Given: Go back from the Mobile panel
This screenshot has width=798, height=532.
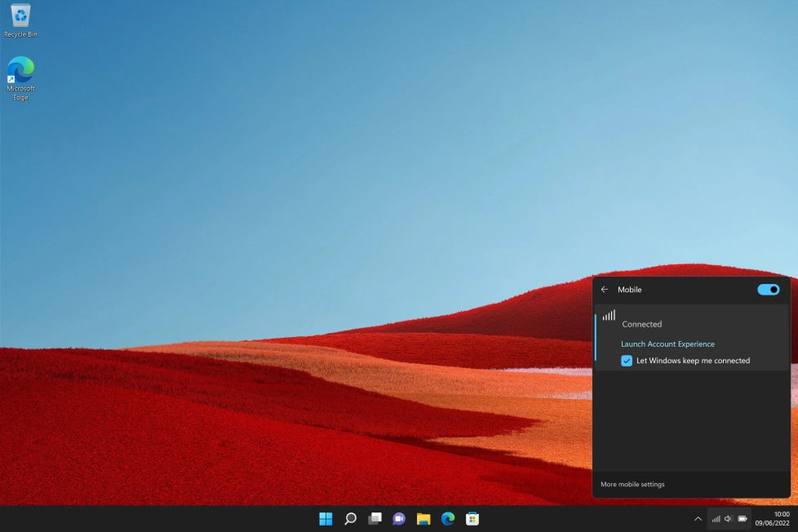Looking at the screenshot, I should pos(605,290).
